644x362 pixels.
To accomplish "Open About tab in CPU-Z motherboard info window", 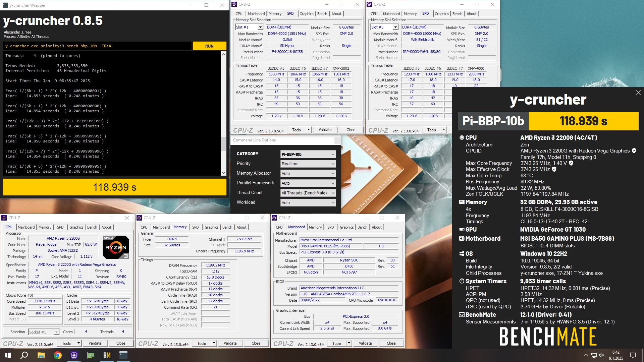I will [376, 227].
